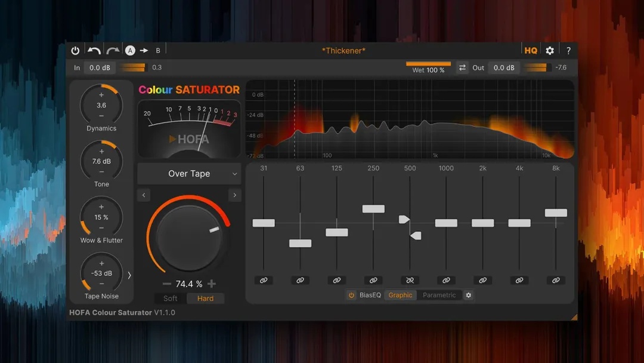Open the Over Tape model dropdown
The height and width of the screenshot is (363, 644).
point(189,174)
